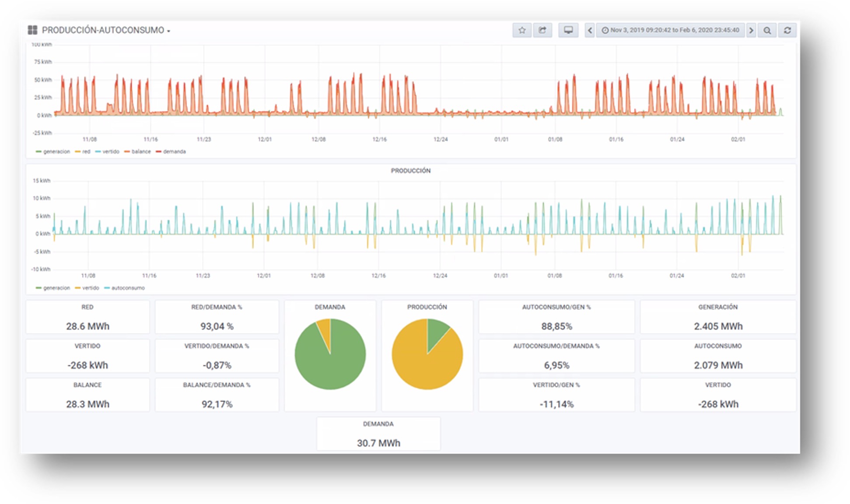Select the -11,14% value

[x=556, y=404]
